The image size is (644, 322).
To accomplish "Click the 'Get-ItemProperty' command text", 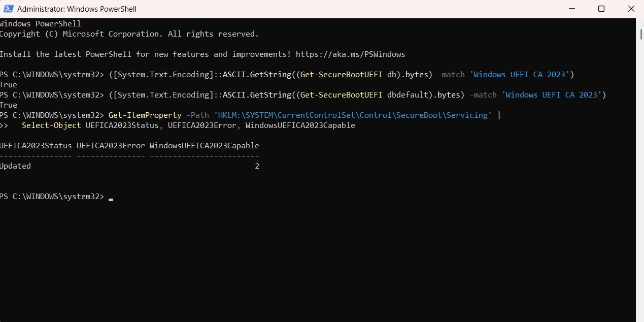I will point(145,115).
